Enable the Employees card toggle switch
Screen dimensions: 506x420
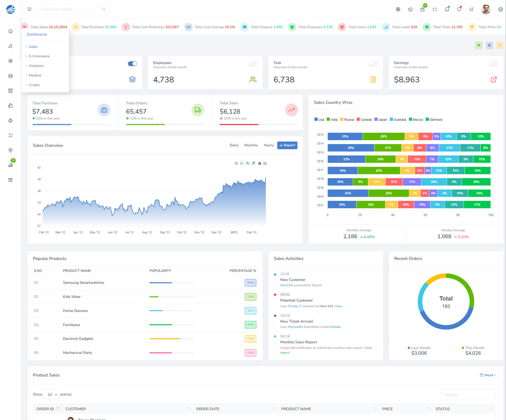click(253, 64)
